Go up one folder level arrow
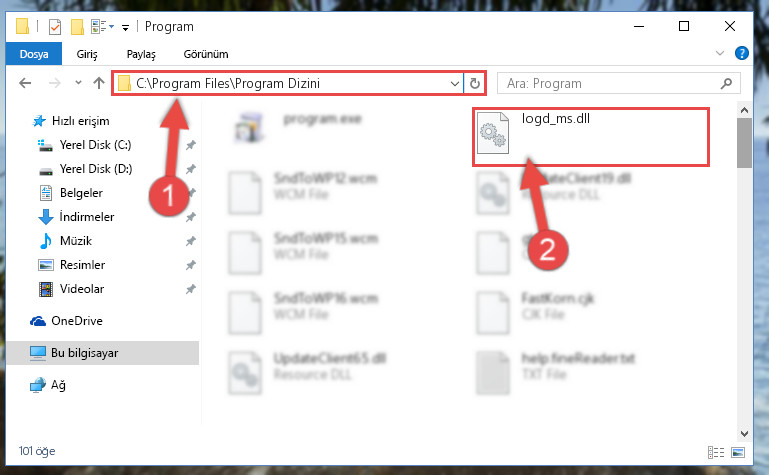 coord(99,83)
